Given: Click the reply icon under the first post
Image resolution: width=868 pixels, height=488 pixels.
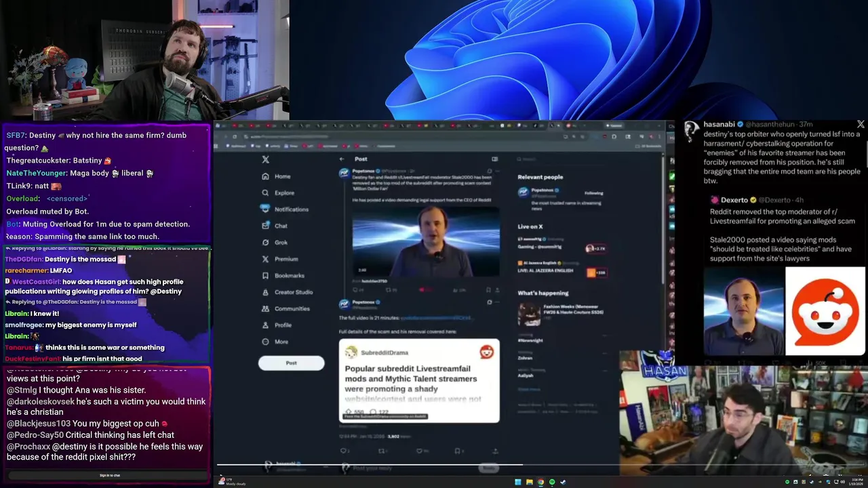Looking at the screenshot, I should coord(355,289).
